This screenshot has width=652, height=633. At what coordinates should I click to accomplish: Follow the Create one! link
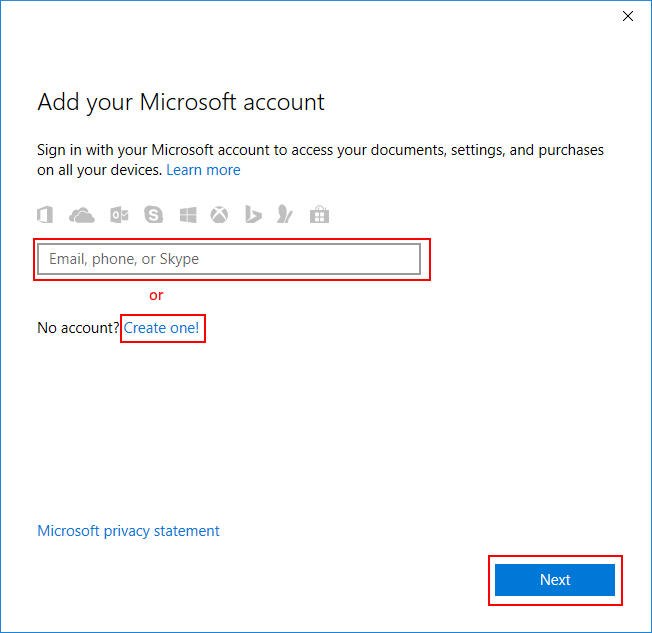[x=161, y=328]
